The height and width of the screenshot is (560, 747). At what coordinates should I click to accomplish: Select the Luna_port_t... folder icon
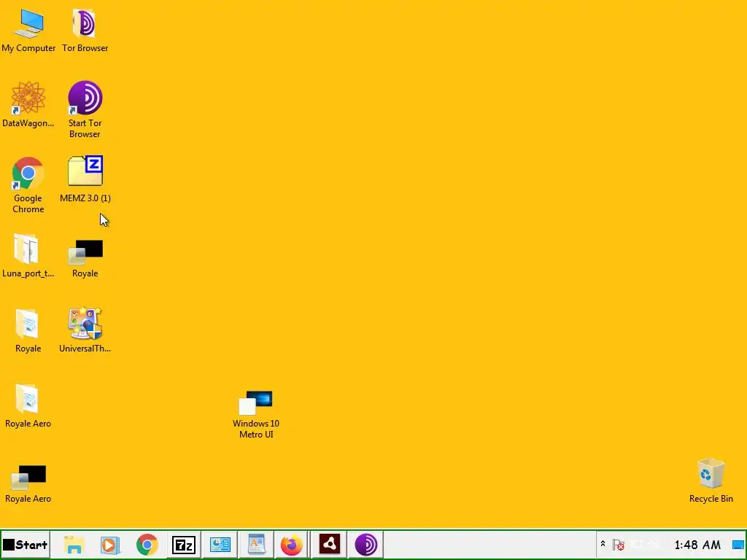click(28, 255)
